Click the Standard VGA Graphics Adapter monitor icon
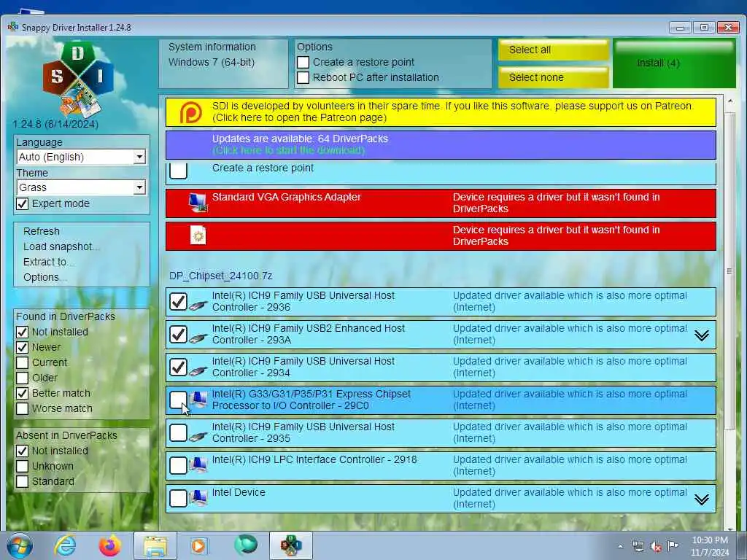747x560 pixels. pos(197,203)
